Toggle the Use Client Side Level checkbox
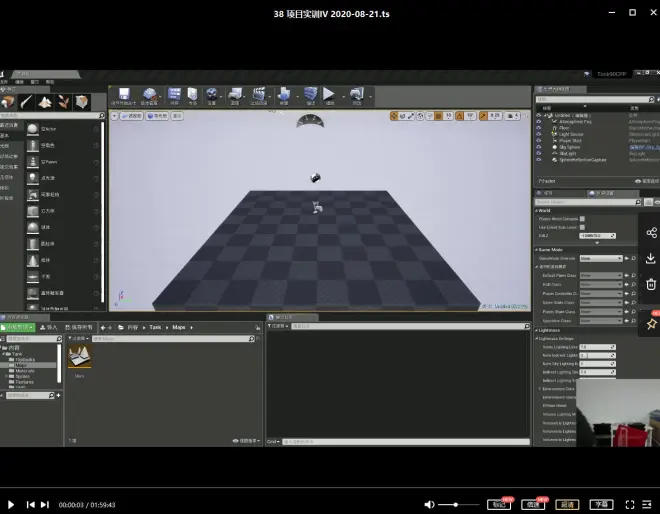 [x=583, y=227]
